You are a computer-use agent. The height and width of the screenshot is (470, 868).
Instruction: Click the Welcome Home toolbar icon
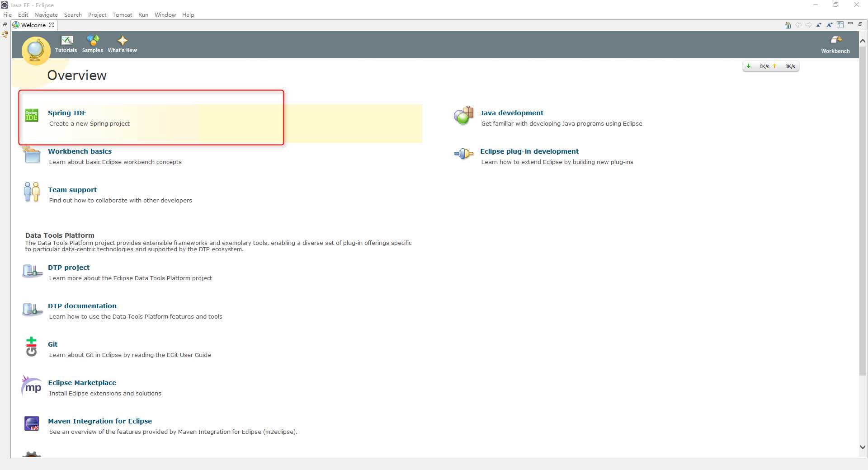coord(788,25)
